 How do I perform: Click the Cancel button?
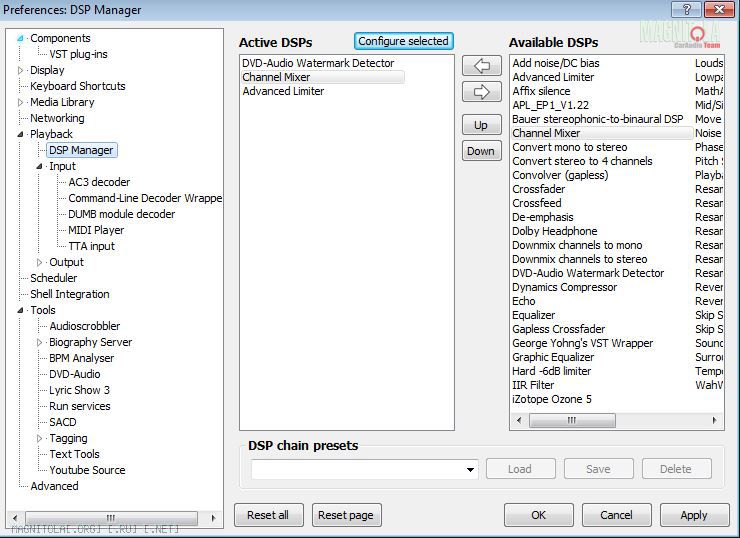coord(616,515)
